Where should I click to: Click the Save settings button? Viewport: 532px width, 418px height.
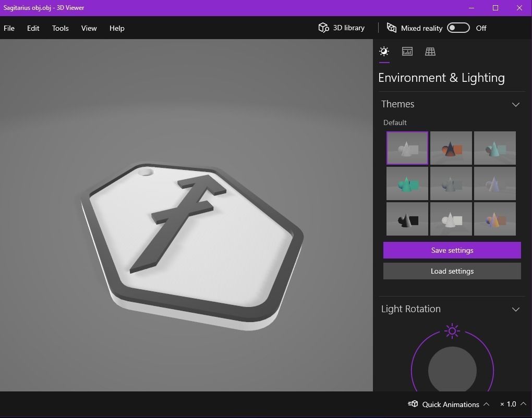pyautogui.click(x=452, y=250)
